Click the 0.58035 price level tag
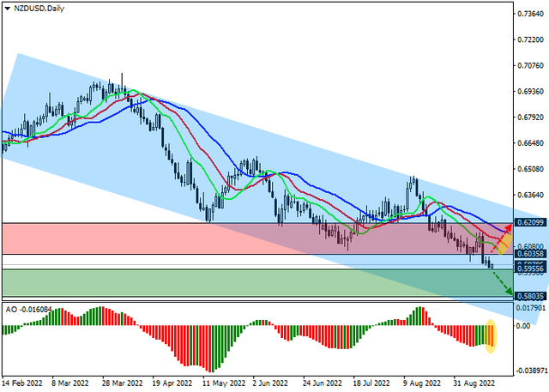The image size is (549, 392). pyautogui.click(x=528, y=295)
